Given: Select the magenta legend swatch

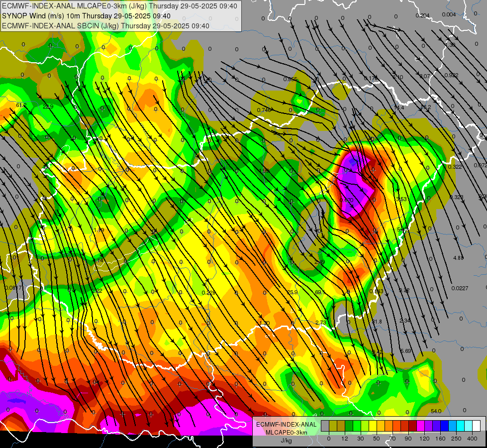Looking at the screenshot, I should [x=420, y=426].
